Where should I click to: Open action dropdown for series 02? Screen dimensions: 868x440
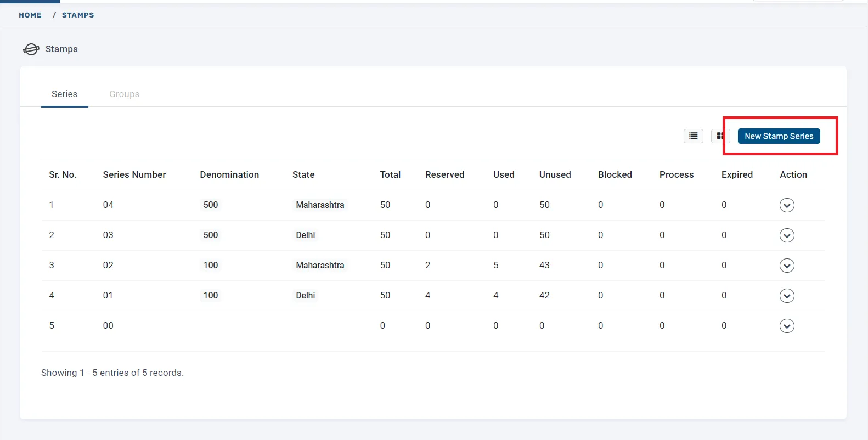pos(787,266)
